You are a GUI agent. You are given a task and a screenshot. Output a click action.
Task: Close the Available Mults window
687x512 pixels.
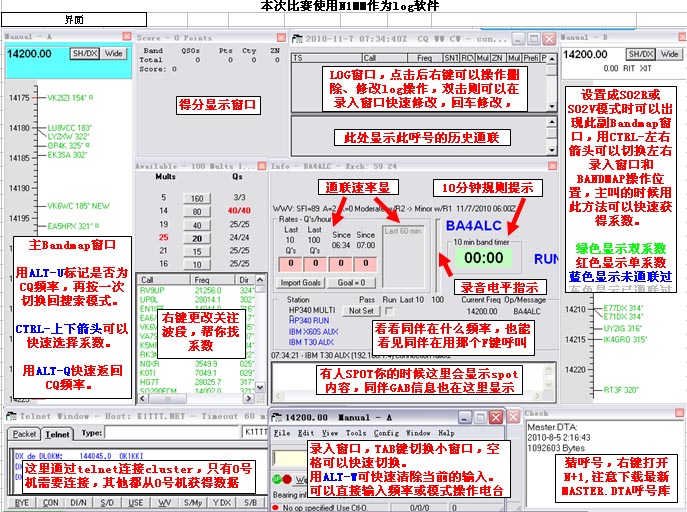pyautogui.click(x=262, y=166)
